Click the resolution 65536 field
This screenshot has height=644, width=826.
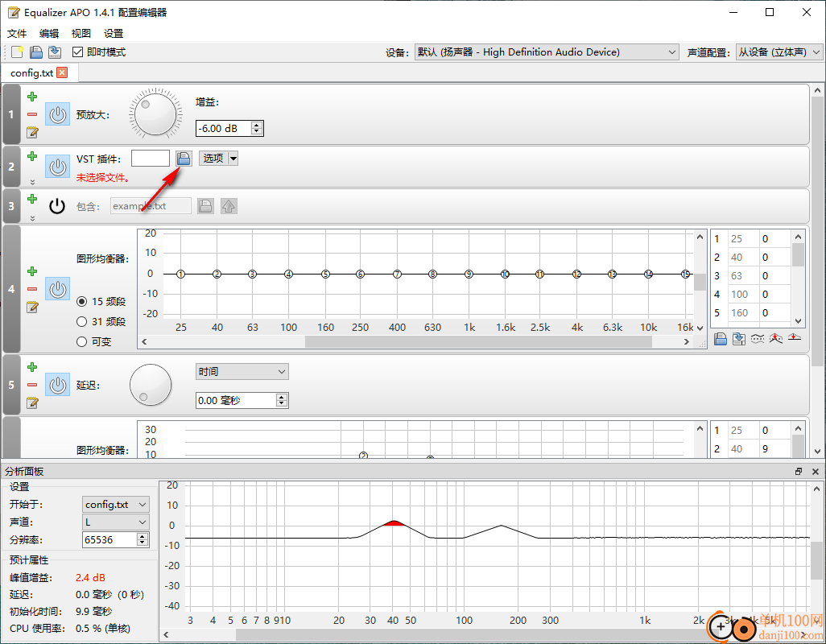[x=110, y=539]
